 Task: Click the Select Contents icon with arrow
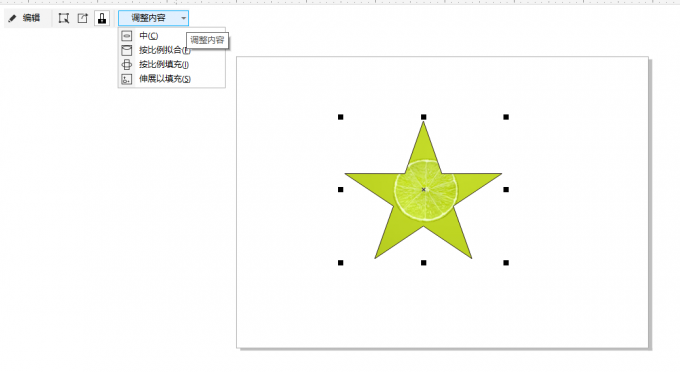coord(64,18)
